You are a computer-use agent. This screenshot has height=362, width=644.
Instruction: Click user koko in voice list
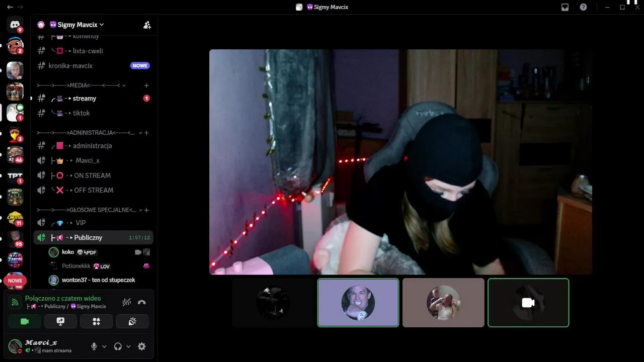pos(99,252)
